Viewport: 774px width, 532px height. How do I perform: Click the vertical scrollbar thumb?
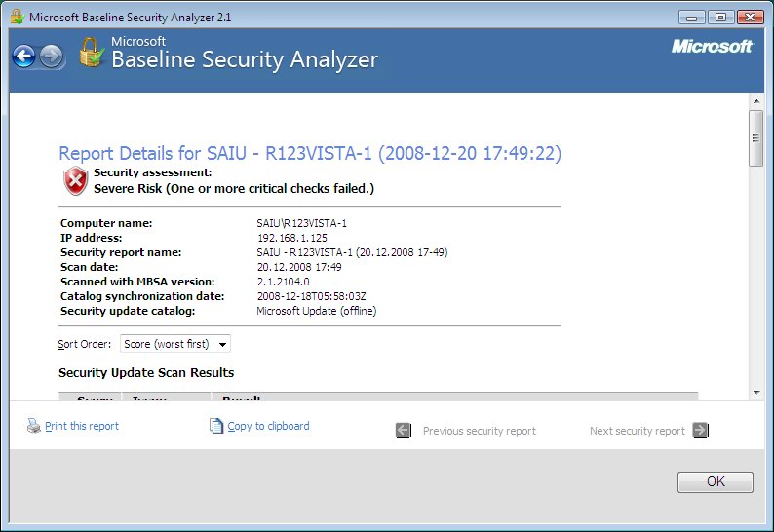[755, 138]
